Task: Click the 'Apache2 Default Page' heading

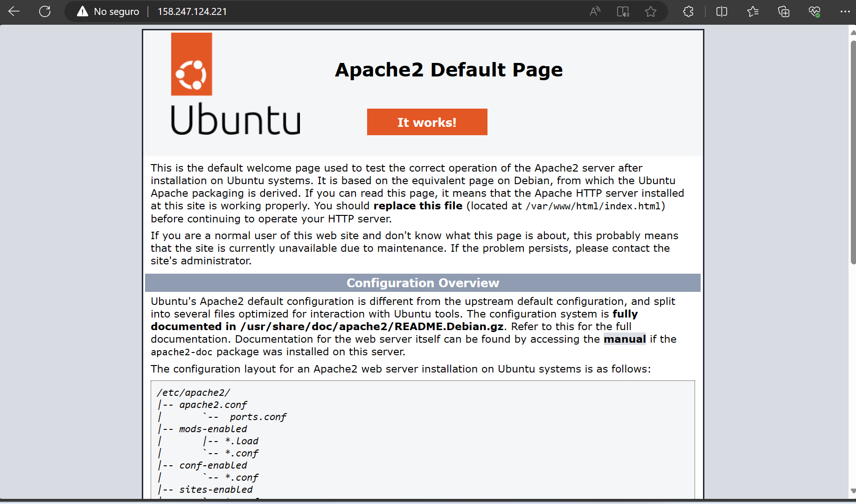Action: tap(449, 70)
